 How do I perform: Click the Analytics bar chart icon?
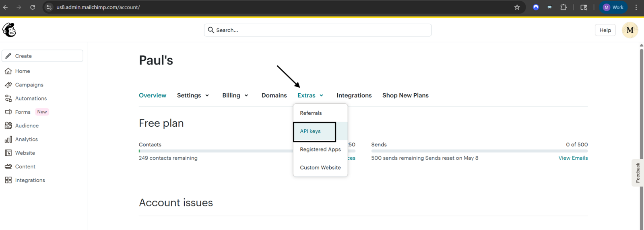(x=8, y=139)
